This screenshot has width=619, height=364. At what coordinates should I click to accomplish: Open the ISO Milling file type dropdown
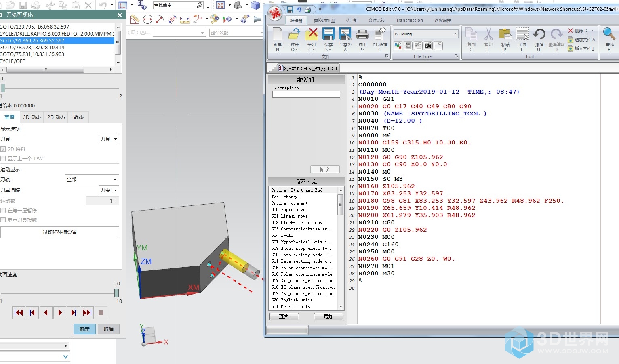pos(426,34)
